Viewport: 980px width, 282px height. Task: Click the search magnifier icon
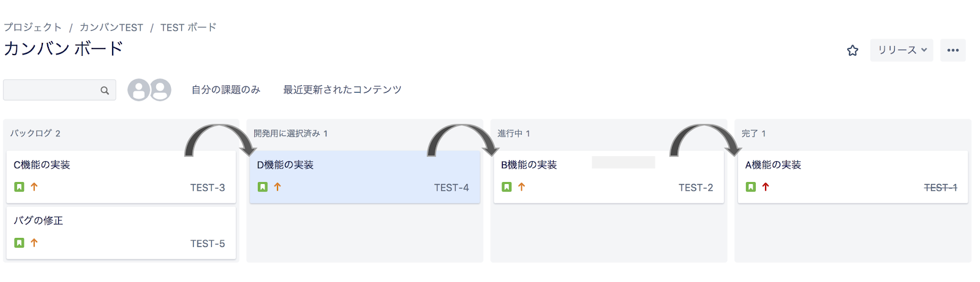click(105, 90)
